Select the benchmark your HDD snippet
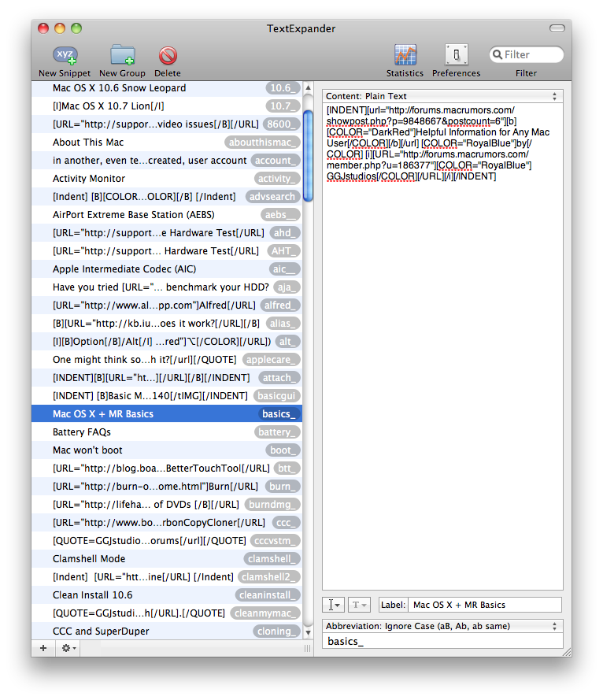 pyautogui.click(x=166, y=287)
